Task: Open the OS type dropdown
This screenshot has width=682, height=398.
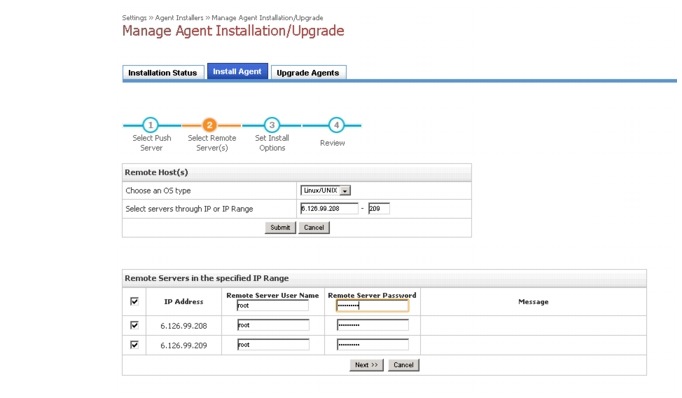Action: pos(326,191)
